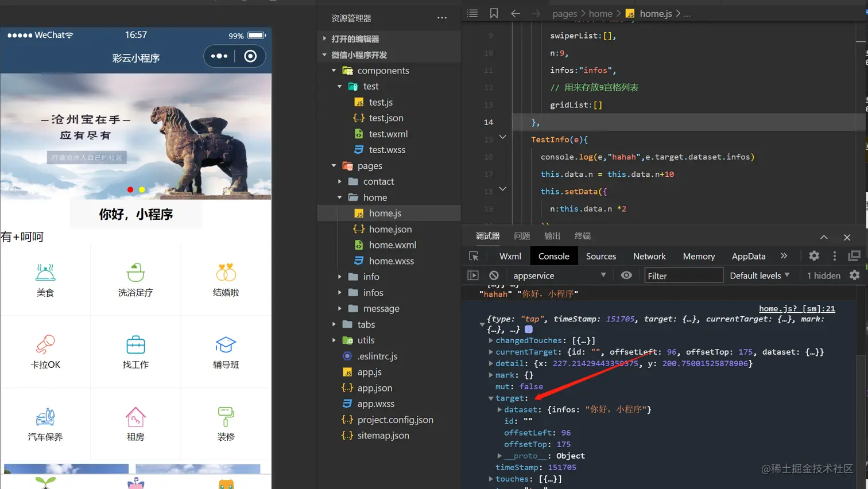
Task: Open the 终端 panel tab
Action: [583, 236]
